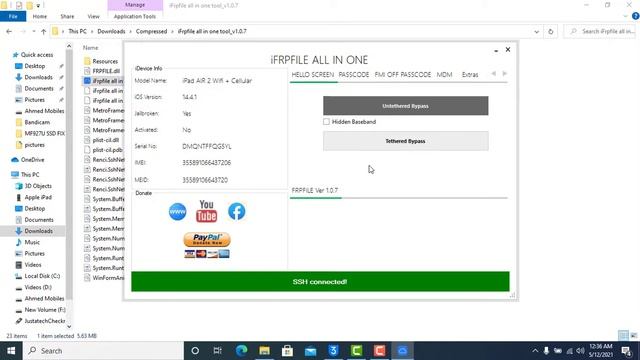Refresh the current folder
Image resolution: width=640 pixels, height=360 pixels.
551,31
